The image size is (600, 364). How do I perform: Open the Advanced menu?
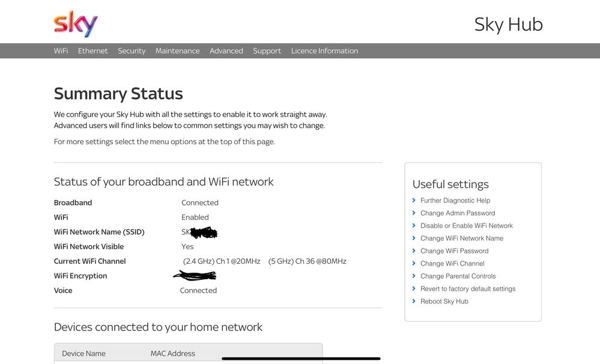pos(226,51)
